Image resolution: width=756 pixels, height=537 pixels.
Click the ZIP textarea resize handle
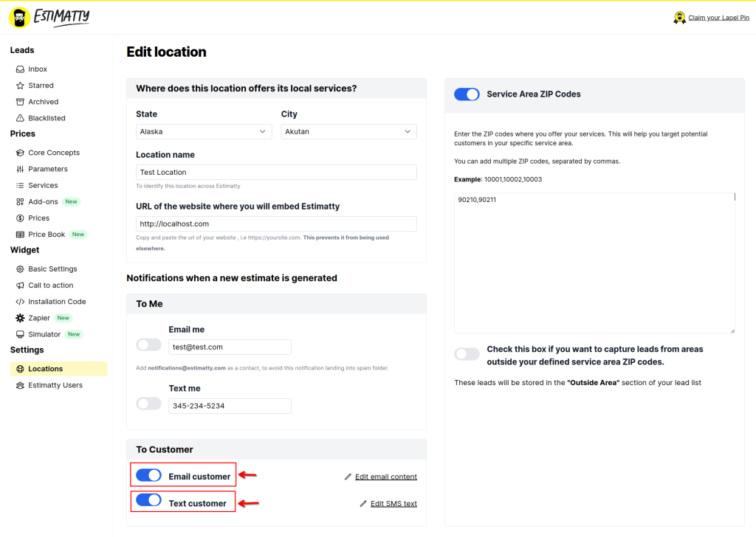[x=732, y=331]
